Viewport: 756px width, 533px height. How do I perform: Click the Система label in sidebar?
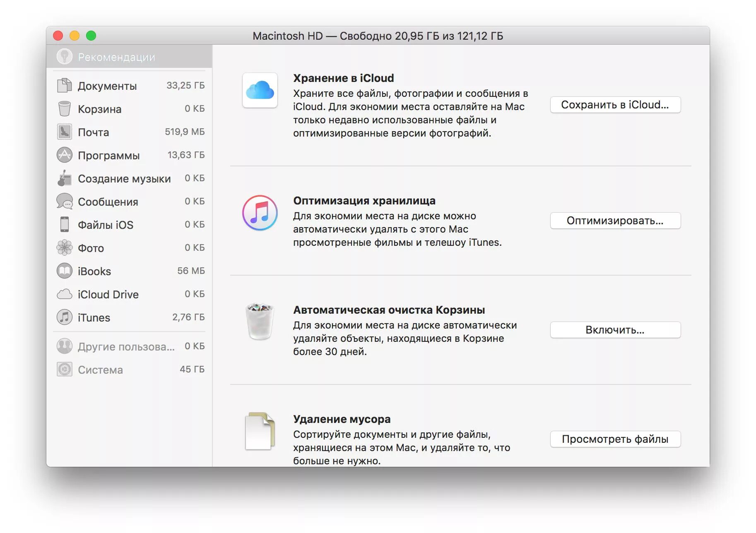pos(100,370)
